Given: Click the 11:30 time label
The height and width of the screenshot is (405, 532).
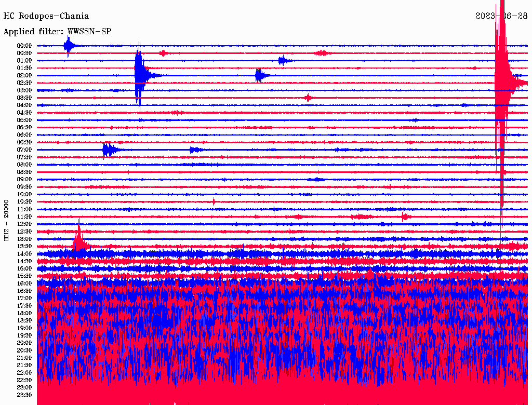Looking at the screenshot, I should [24, 217].
